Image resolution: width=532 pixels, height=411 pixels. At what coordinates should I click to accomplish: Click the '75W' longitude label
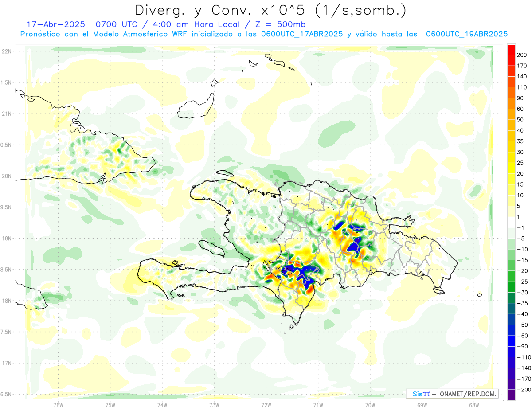(110, 404)
